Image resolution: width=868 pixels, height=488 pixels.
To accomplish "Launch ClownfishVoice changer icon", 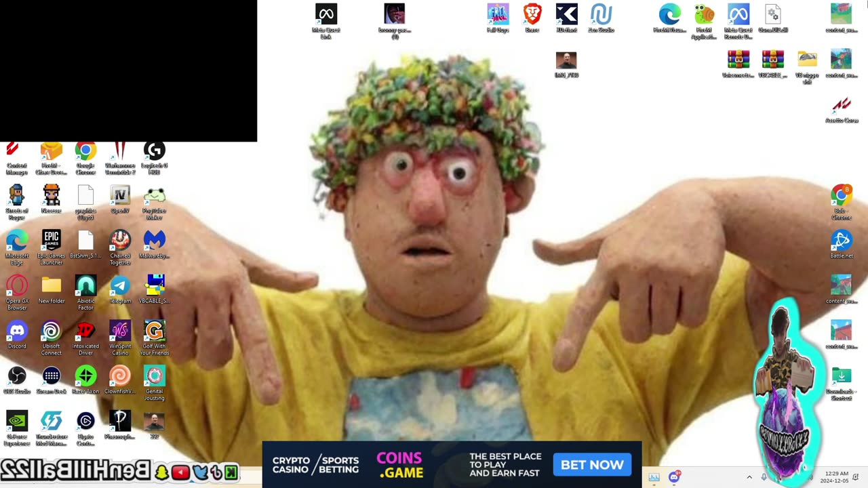I will 120,380.
